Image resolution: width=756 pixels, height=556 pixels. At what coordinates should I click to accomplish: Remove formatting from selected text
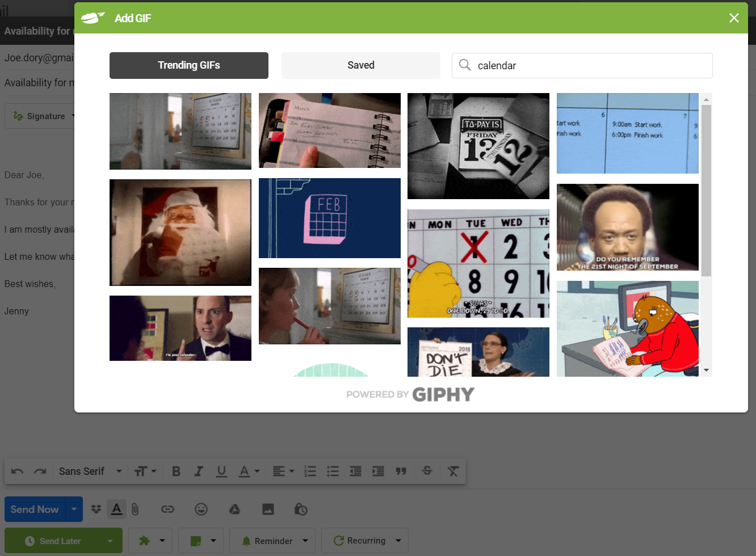[453, 471]
